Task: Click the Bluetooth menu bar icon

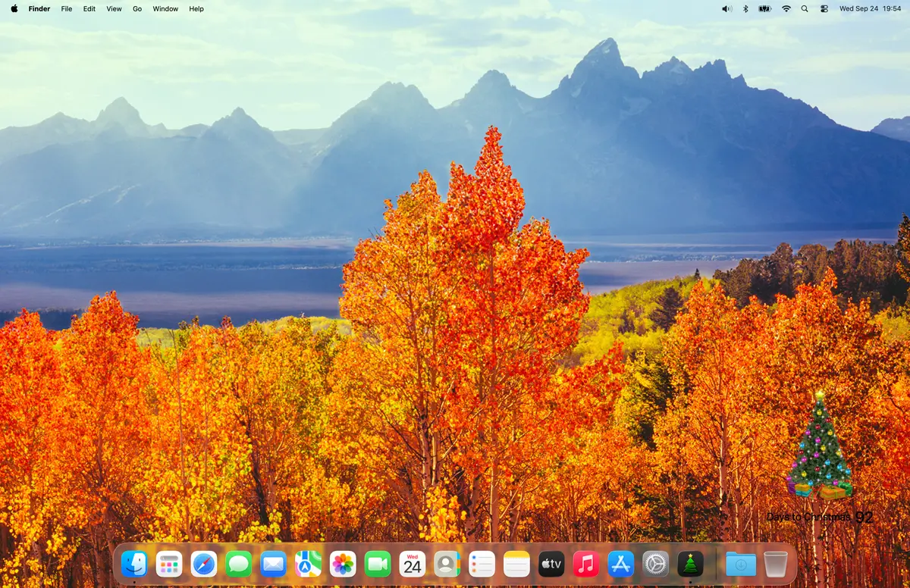Action: click(x=745, y=9)
